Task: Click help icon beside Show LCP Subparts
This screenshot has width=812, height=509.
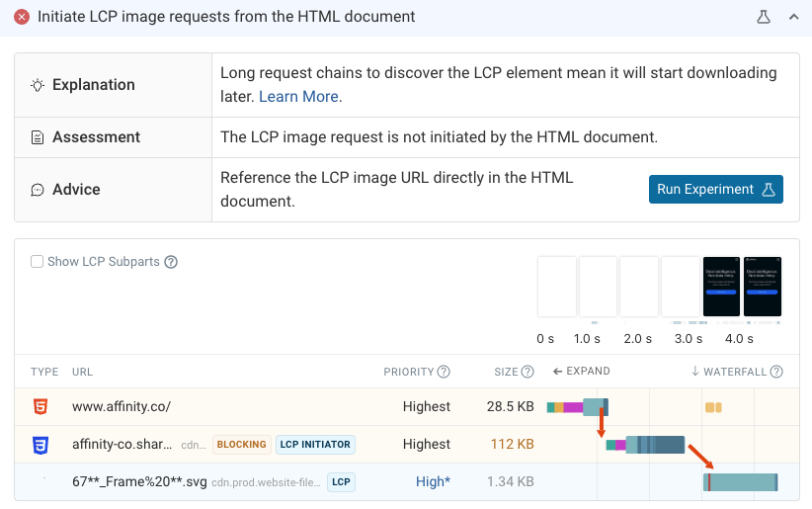Action: [x=171, y=262]
